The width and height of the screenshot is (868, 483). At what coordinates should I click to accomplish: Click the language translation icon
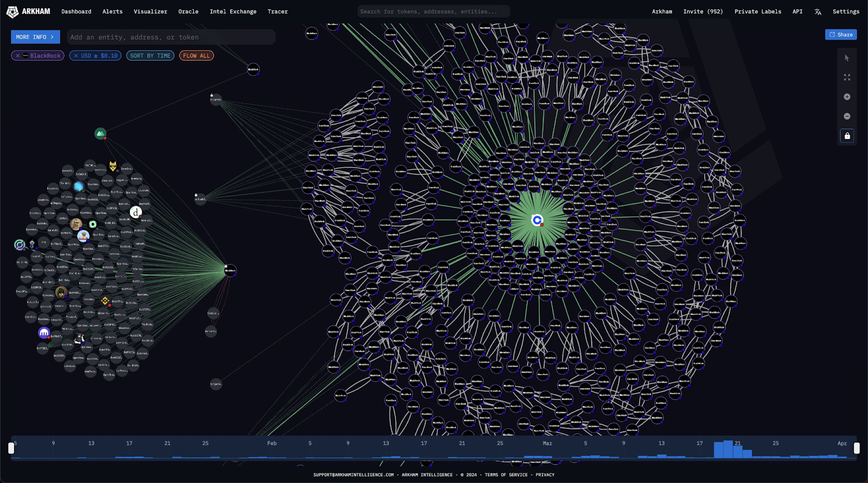(818, 11)
